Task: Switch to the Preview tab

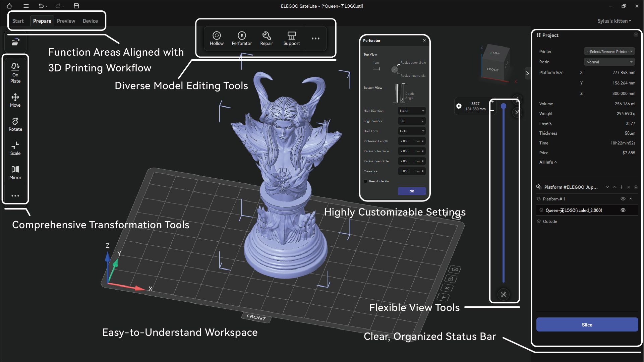Action: (x=66, y=21)
